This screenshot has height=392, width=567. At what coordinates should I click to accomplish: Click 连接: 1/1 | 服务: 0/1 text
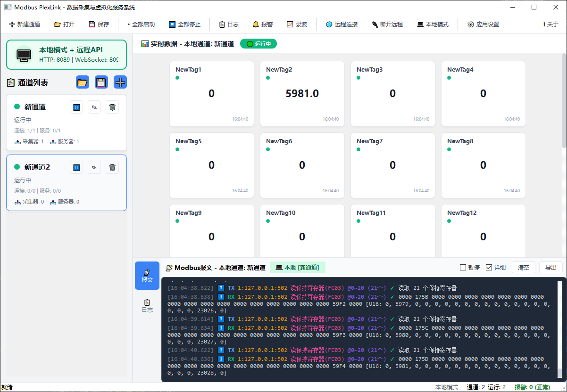tap(38, 131)
